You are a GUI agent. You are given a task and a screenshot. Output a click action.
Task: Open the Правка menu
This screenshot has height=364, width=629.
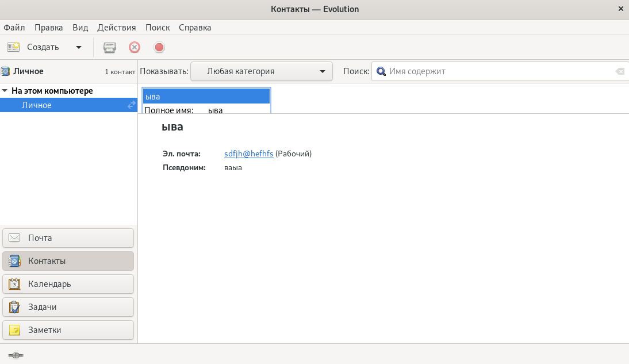click(x=48, y=27)
